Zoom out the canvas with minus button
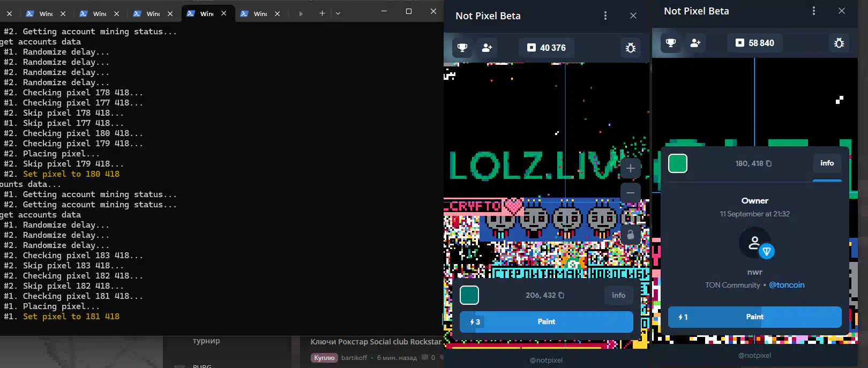The width and height of the screenshot is (868, 368). (631, 193)
